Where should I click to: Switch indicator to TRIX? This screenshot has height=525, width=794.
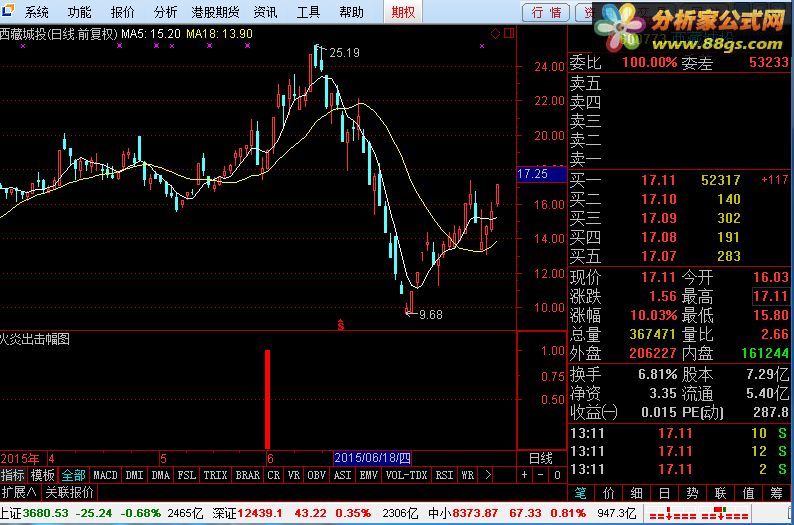pos(215,475)
